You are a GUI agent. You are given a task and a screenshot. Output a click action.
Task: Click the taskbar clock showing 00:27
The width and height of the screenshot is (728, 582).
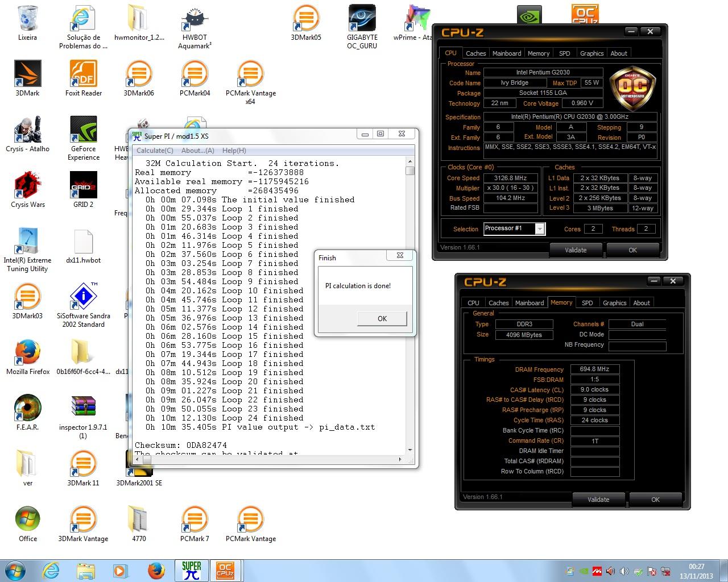point(696,571)
